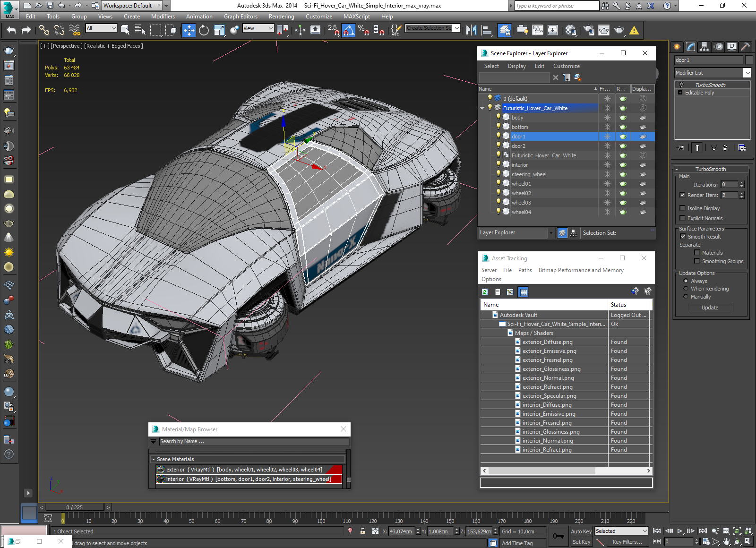Open the Graph Editors menu
This screenshot has height=548, width=756.
pos(241,16)
